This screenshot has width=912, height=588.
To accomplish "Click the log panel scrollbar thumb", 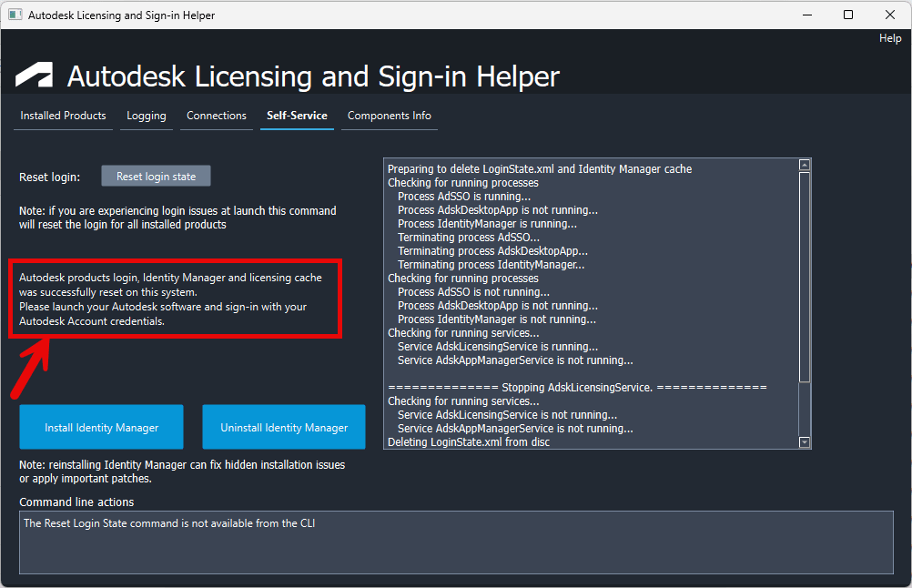I will (805, 277).
